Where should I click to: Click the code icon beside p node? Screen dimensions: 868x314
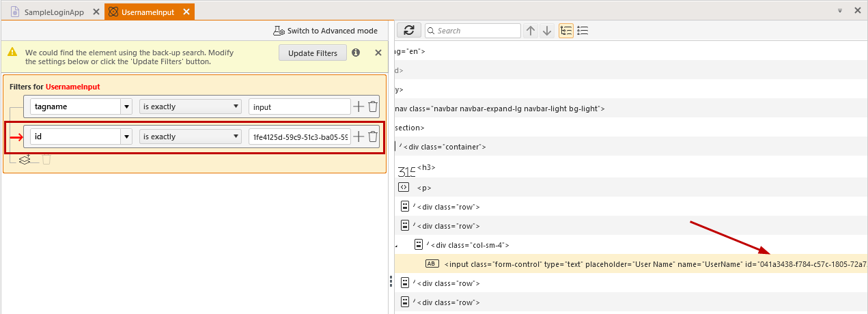coord(404,187)
